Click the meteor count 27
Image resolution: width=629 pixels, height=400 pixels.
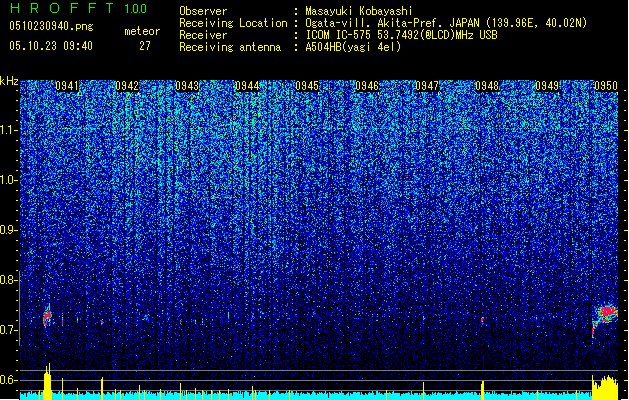tap(145, 46)
